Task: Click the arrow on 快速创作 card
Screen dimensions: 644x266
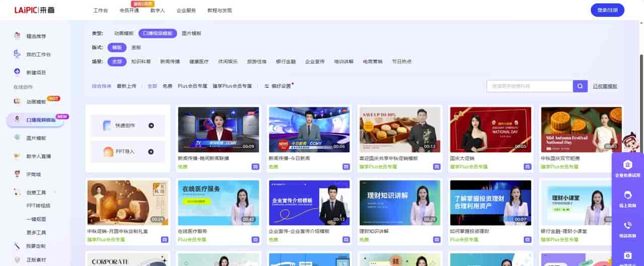Action: tap(151, 125)
